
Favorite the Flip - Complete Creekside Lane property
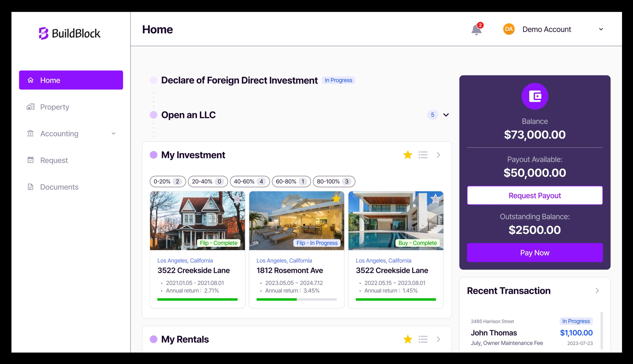[237, 199]
